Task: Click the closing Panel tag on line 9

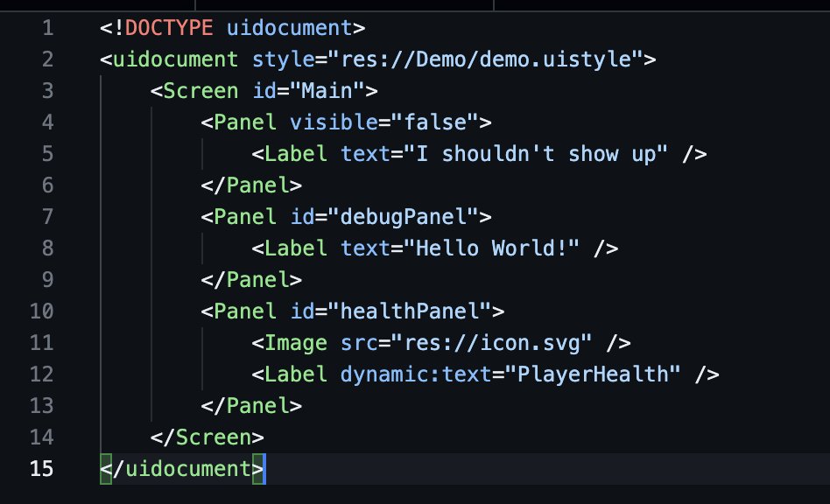Action: click(x=251, y=280)
